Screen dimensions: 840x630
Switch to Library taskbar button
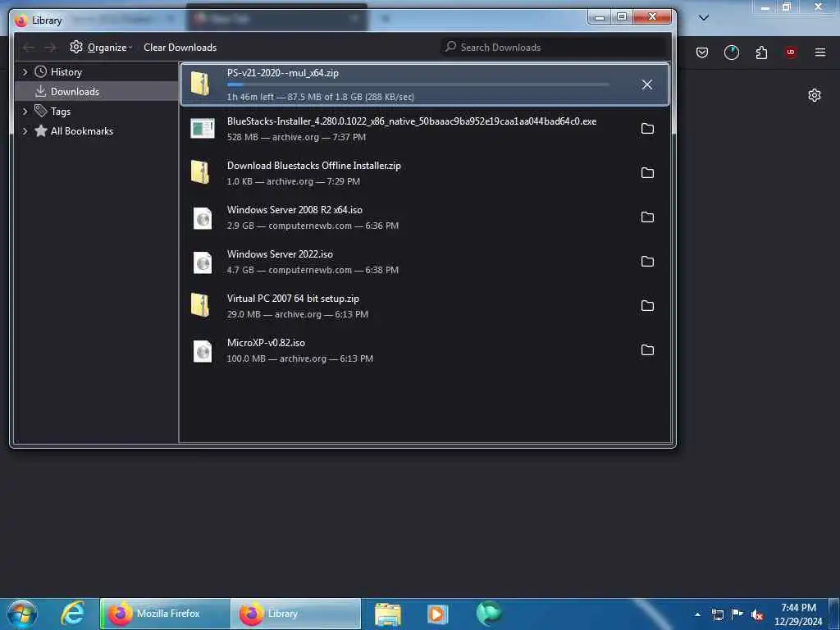point(295,614)
